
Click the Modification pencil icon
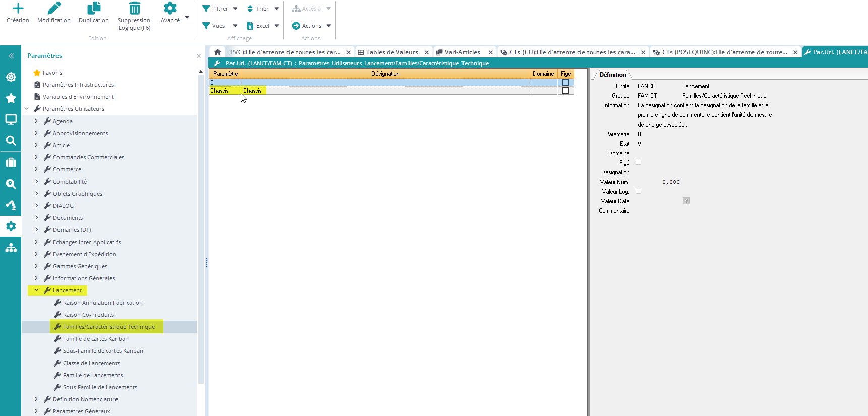tap(54, 9)
